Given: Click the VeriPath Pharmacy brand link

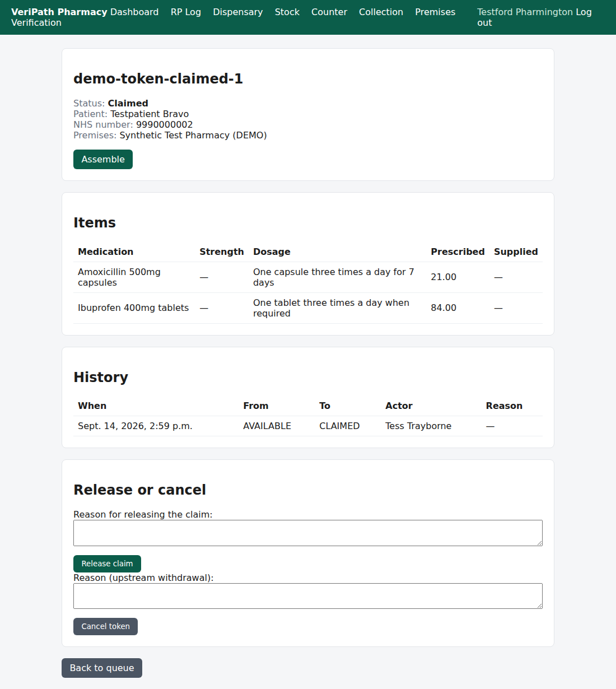Looking at the screenshot, I should click(x=59, y=12).
